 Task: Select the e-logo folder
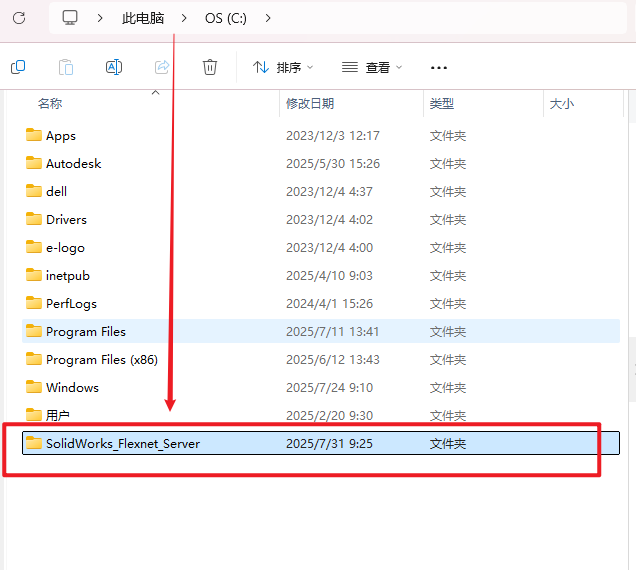(x=320, y=247)
